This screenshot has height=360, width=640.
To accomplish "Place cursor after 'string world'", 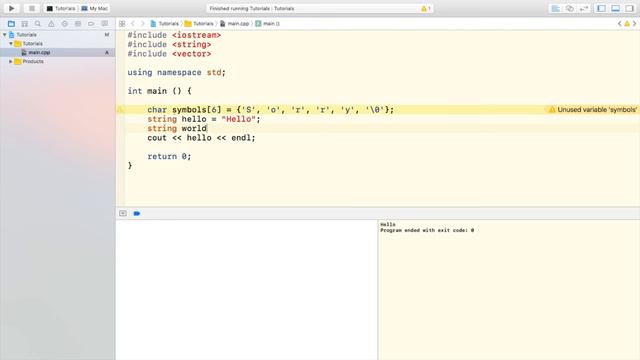I will 207,129.
